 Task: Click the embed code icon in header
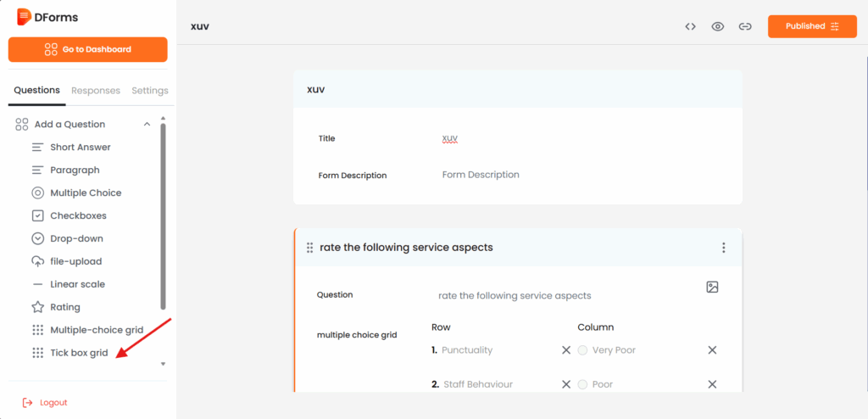click(x=691, y=26)
